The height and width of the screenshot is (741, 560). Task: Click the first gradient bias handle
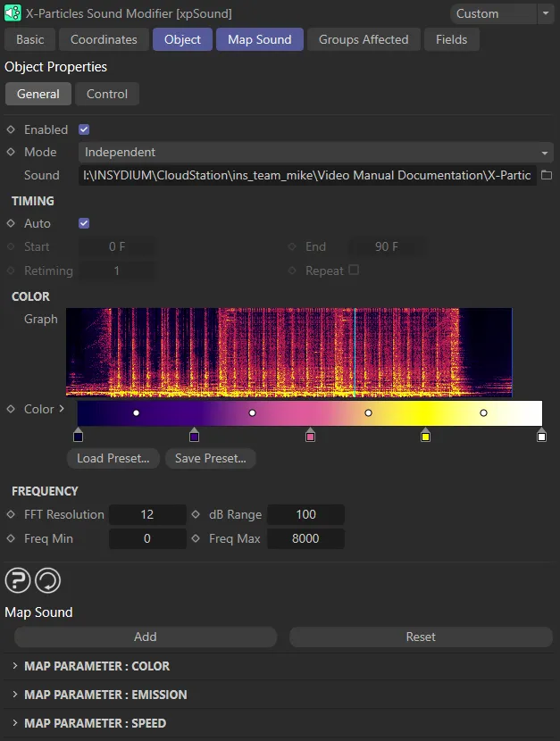click(136, 413)
